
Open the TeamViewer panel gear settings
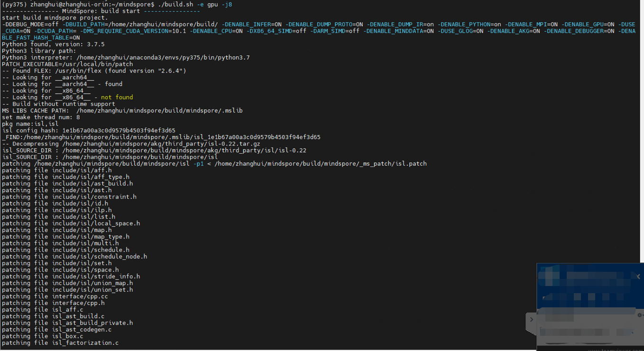click(x=639, y=315)
